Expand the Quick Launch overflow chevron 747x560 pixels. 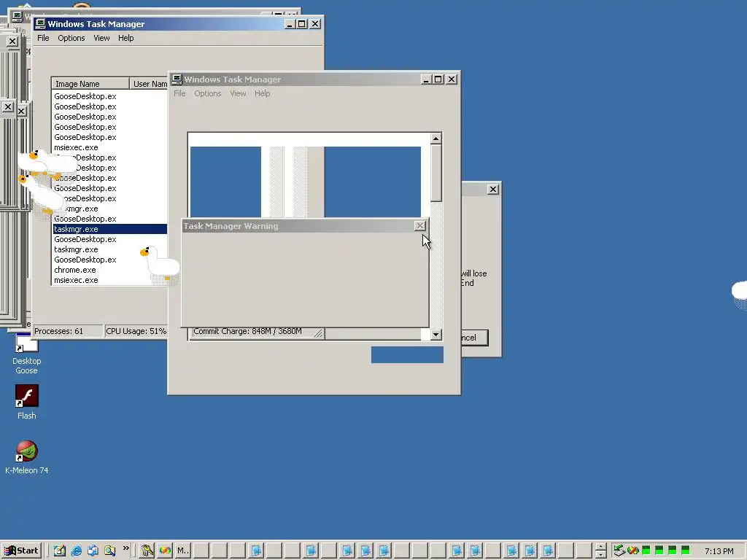(x=125, y=549)
